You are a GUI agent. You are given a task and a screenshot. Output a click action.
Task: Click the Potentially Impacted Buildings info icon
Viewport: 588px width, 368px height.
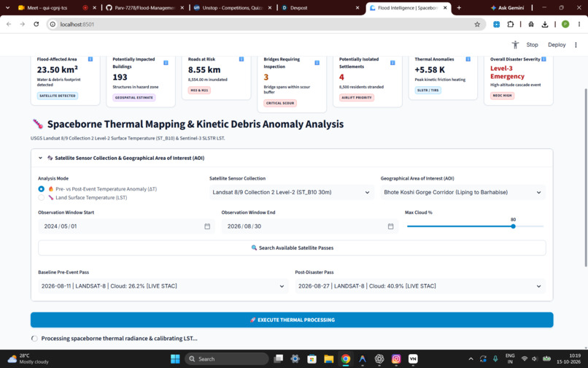[166, 63]
